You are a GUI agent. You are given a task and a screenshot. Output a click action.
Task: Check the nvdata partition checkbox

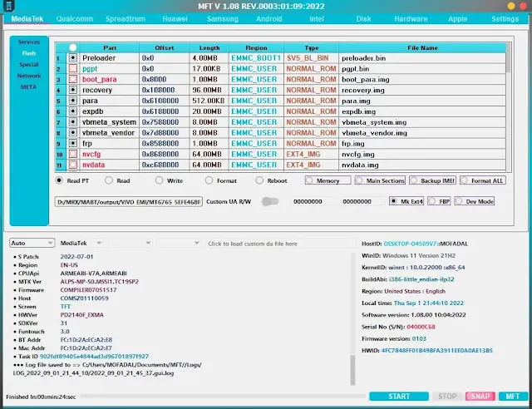pyautogui.click(x=72, y=165)
